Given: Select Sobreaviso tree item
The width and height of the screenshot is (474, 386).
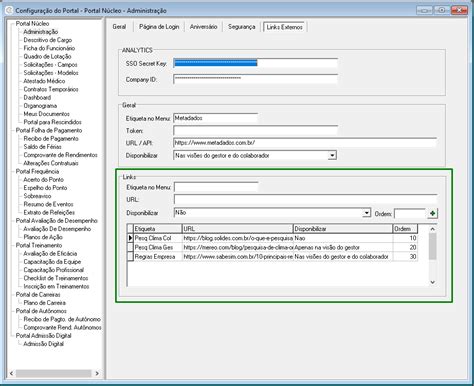Looking at the screenshot, I should coord(37,196).
